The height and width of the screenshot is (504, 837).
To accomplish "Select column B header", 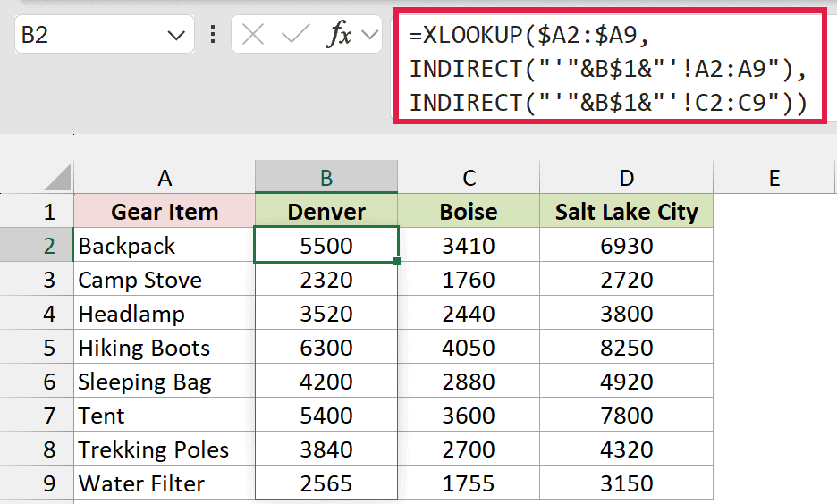I will (x=326, y=178).
